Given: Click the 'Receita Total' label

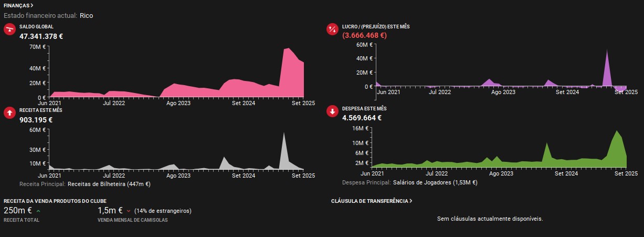Looking at the screenshot, I should click(x=22, y=220).
